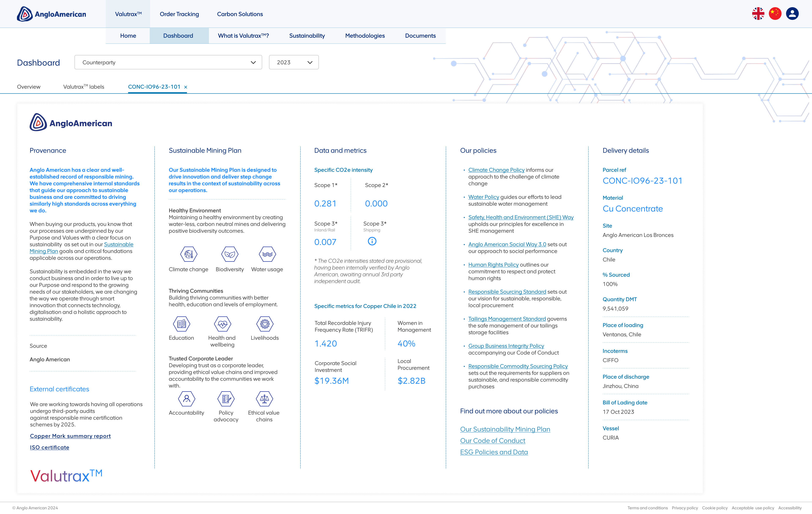812x514 pixels.
Task: Open Copper Mark summary report link
Action: (70, 436)
